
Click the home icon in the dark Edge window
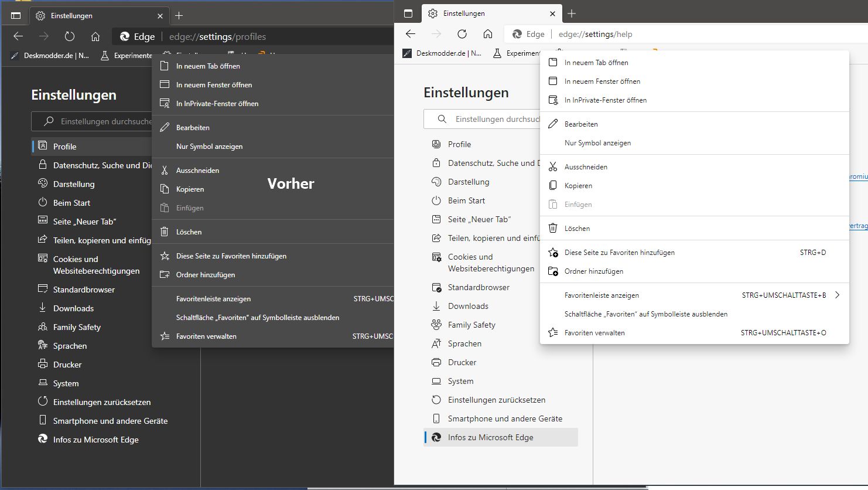95,36
